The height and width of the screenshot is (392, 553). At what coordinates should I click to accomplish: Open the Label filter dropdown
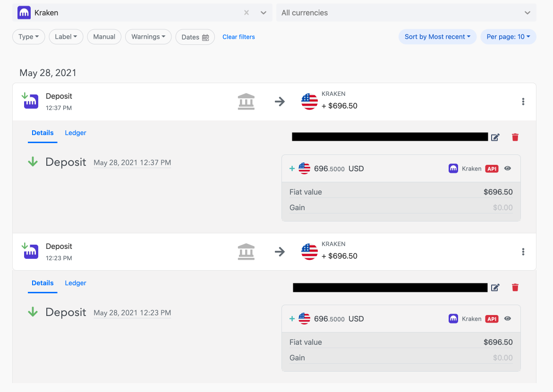pyautogui.click(x=66, y=37)
